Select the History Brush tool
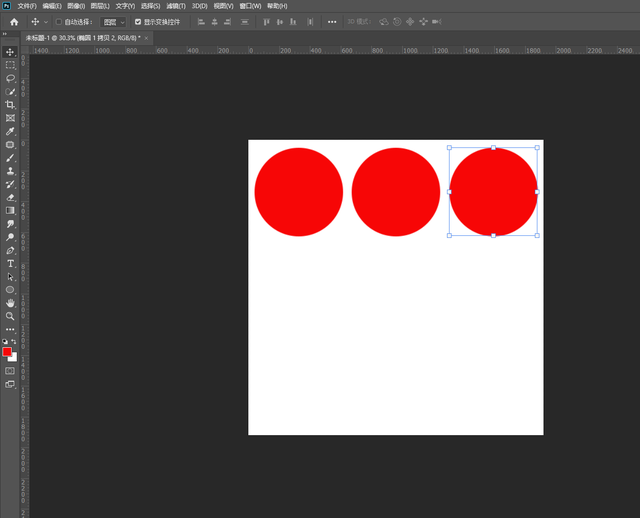 10,184
